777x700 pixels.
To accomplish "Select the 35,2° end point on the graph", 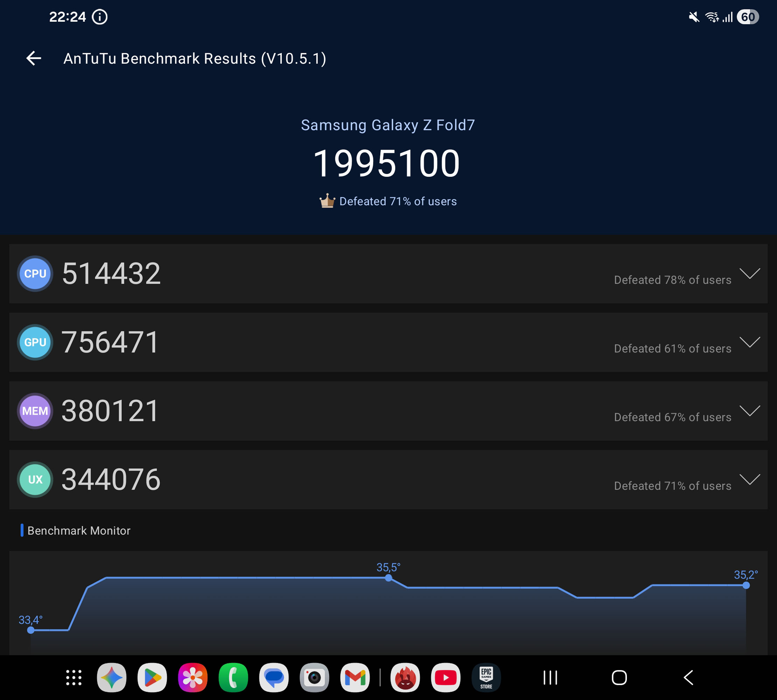I will [746, 586].
